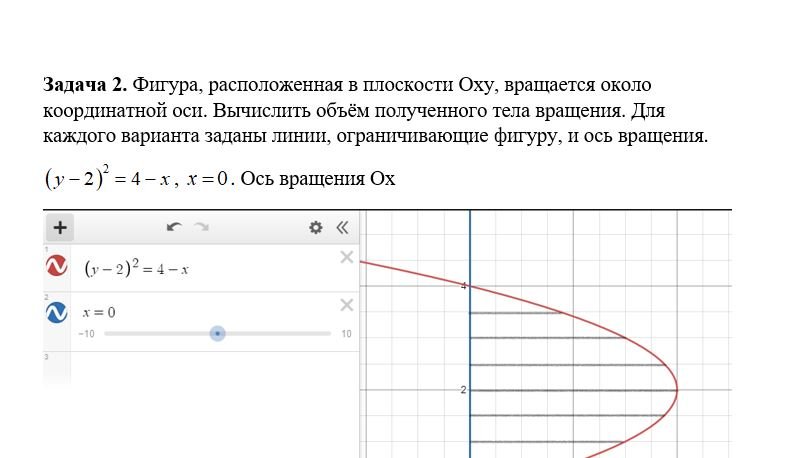Click the plus button to add an expression item

(x=60, y=227)
